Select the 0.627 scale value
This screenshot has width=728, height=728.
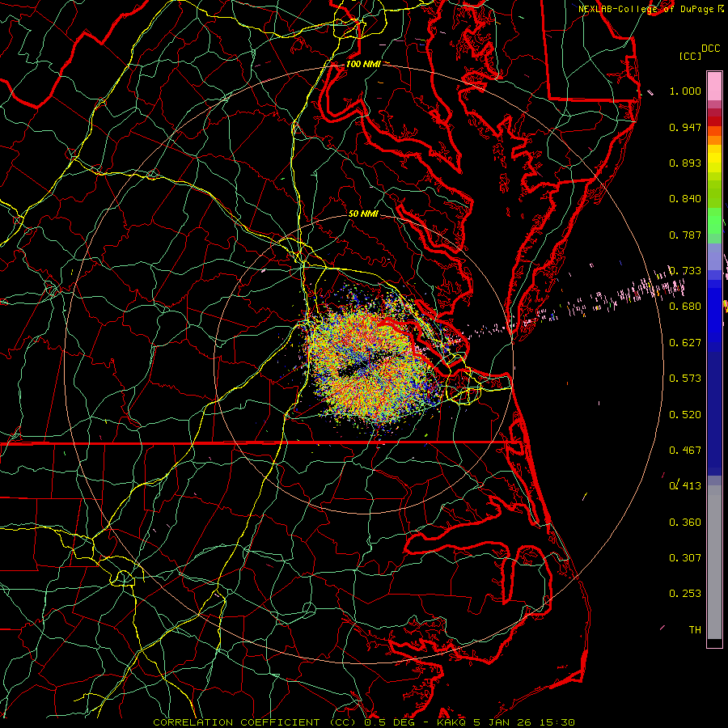685,343
